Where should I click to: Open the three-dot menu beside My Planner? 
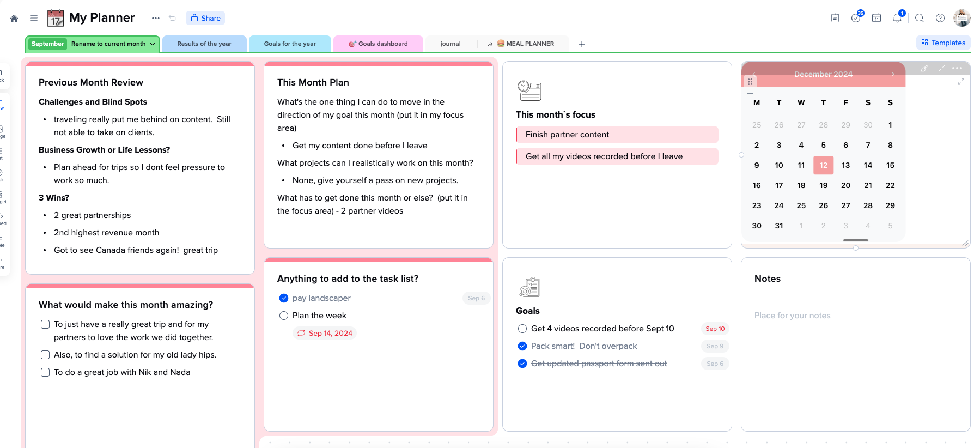click(x=156, y=18)
